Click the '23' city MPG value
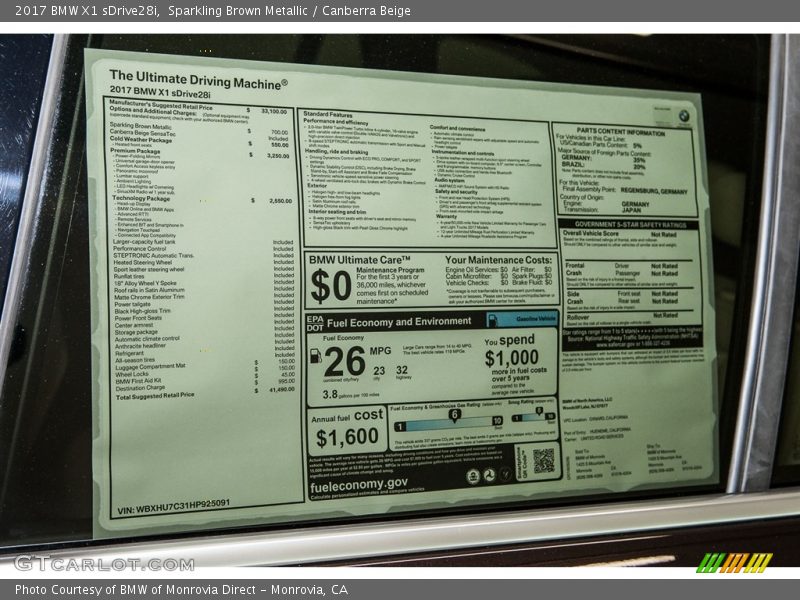 pyautogui.click(x=379, y=371)
